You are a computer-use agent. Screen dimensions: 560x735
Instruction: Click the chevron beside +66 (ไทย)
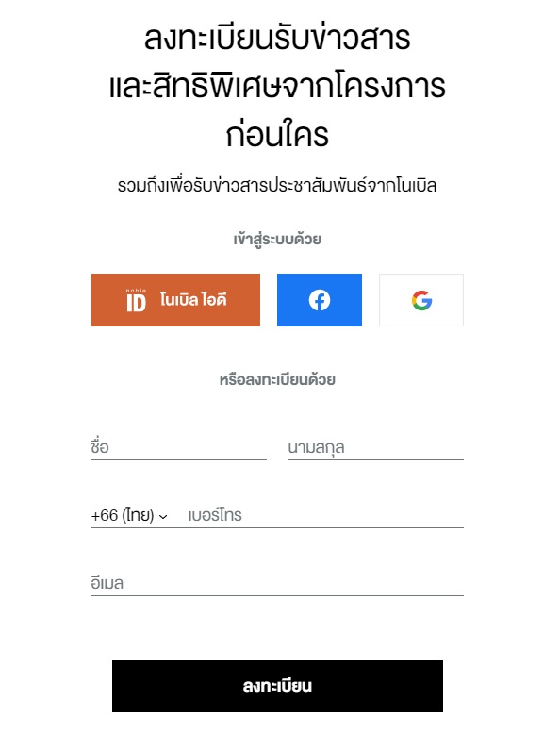pyautogui.click(x=163, y=516)
